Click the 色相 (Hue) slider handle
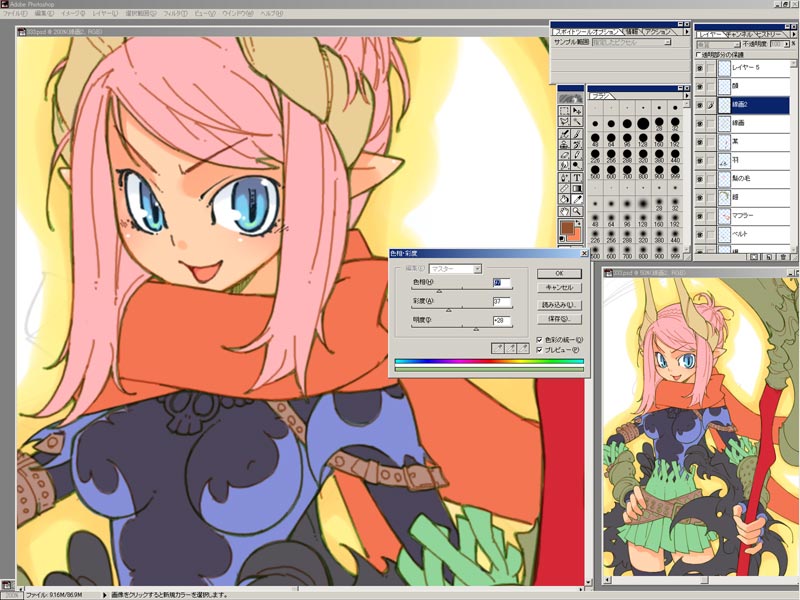Viewport: 800px width, 600px height. coord(439,291)
